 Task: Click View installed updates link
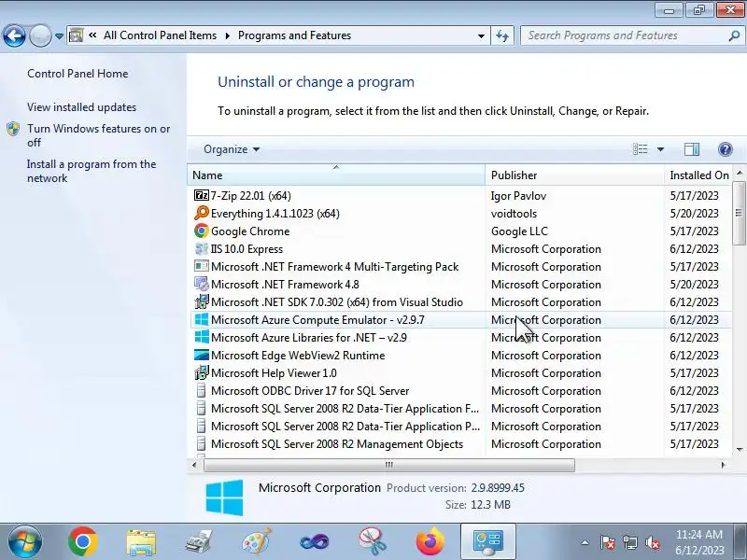[81, 107]
